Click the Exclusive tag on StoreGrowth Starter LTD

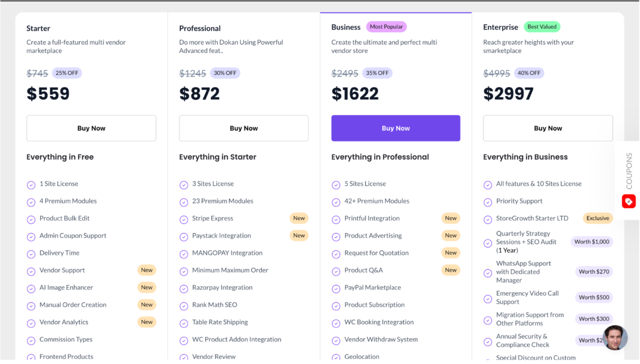[x=598, y=218]
